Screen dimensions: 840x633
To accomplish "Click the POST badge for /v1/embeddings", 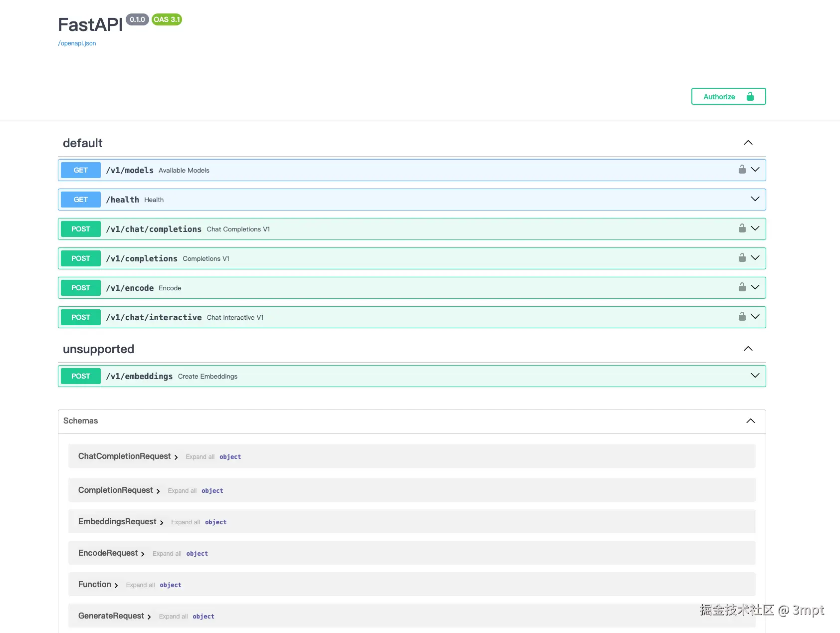I will (x=81, y=376).
